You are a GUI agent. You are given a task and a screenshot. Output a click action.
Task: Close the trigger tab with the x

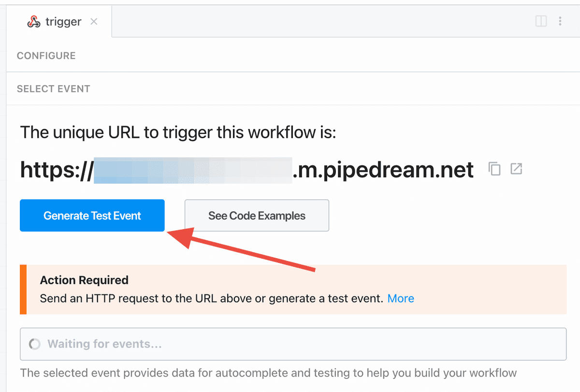[x=94, y=22]
